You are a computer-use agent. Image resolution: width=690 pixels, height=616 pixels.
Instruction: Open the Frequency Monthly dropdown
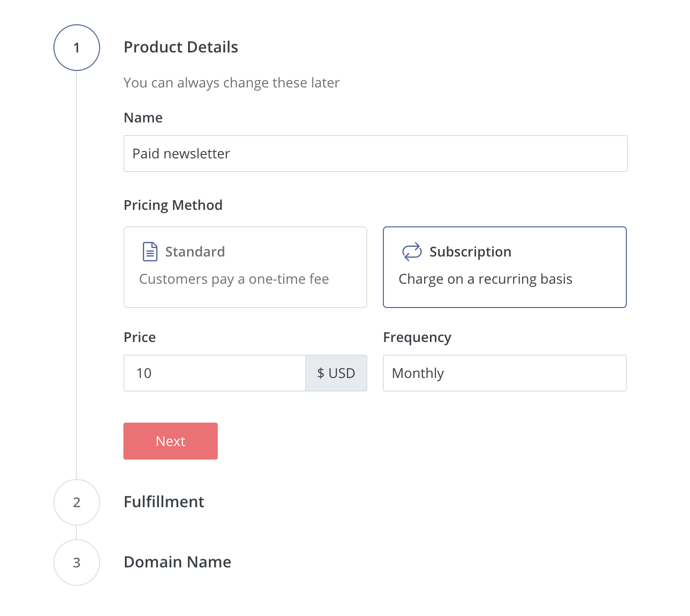(504, 373)
